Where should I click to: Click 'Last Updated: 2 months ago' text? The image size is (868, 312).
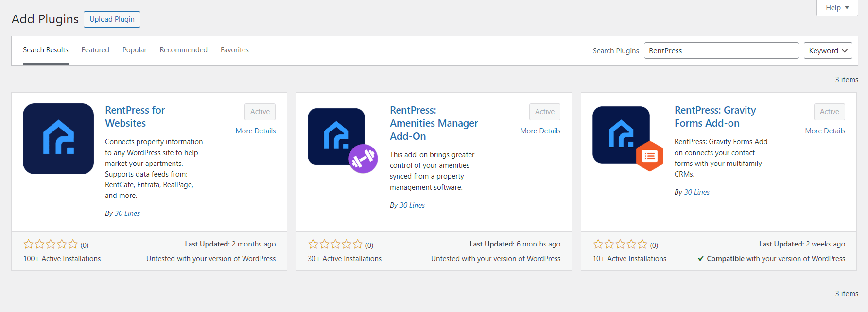click(x=230, y=244)
